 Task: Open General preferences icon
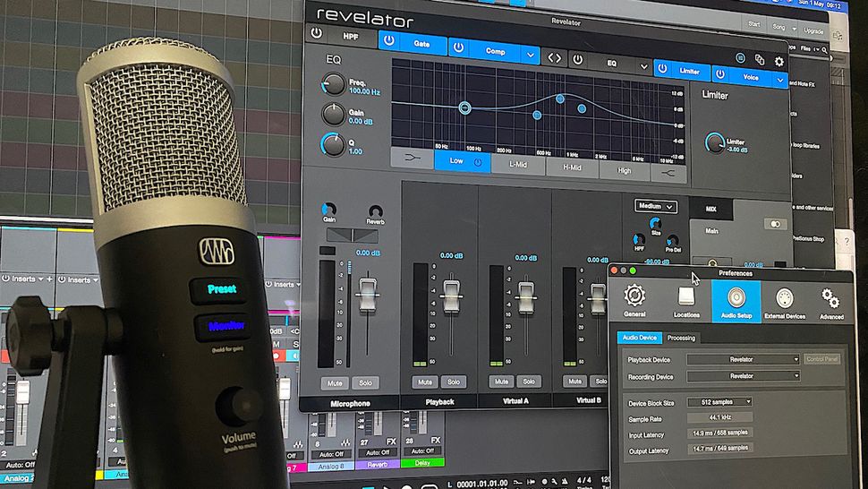pyautogui.click(x=634, y=301)
